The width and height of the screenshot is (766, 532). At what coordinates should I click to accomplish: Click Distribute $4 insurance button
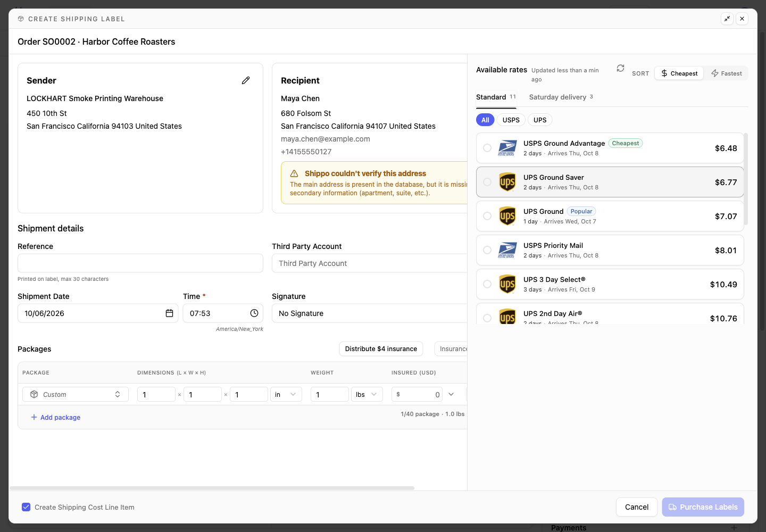381,349
